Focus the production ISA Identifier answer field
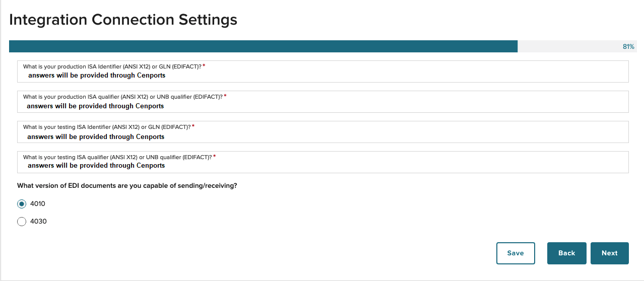This screenshot has width=644, height=281. click(323, 72)
